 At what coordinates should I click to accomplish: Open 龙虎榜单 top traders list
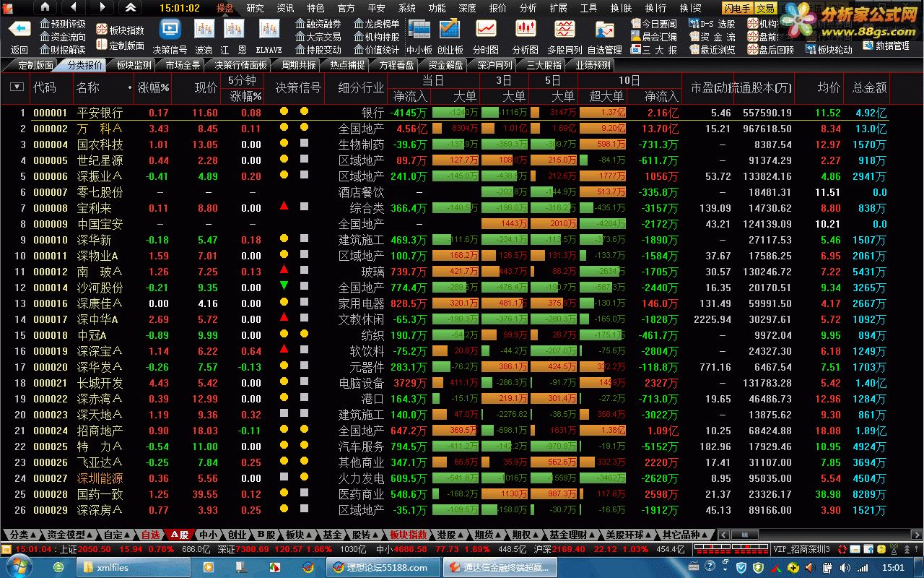pos(377,24)
